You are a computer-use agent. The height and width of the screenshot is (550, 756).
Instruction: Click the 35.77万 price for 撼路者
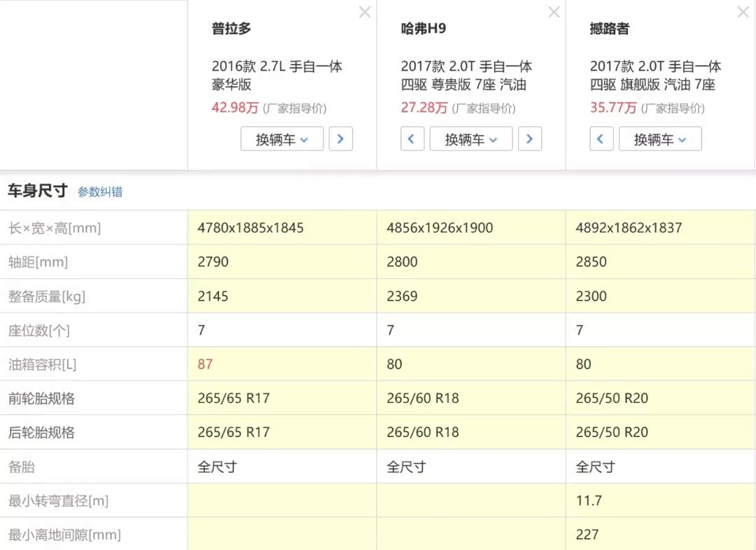(613, 108)
